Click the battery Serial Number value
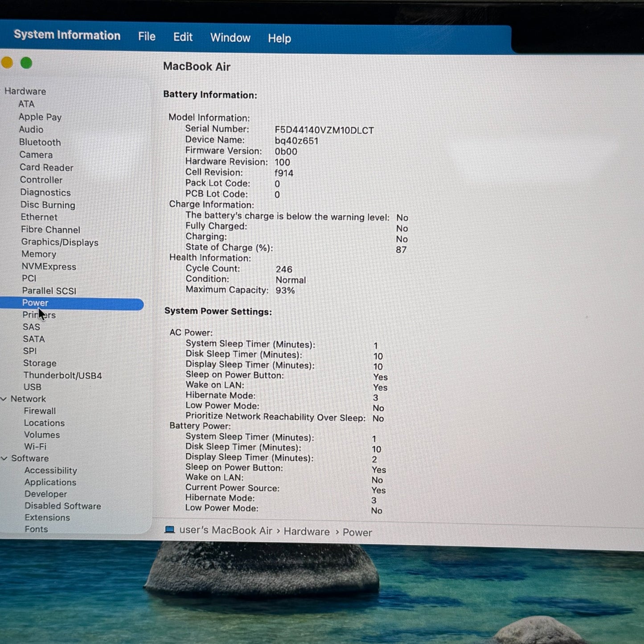The height and width of the screenshot is (644, 644). point(324,130)
